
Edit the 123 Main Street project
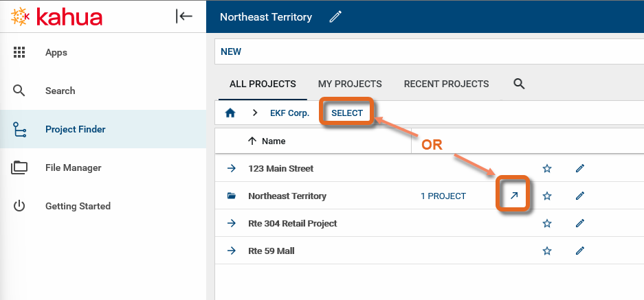click(580, 168)
